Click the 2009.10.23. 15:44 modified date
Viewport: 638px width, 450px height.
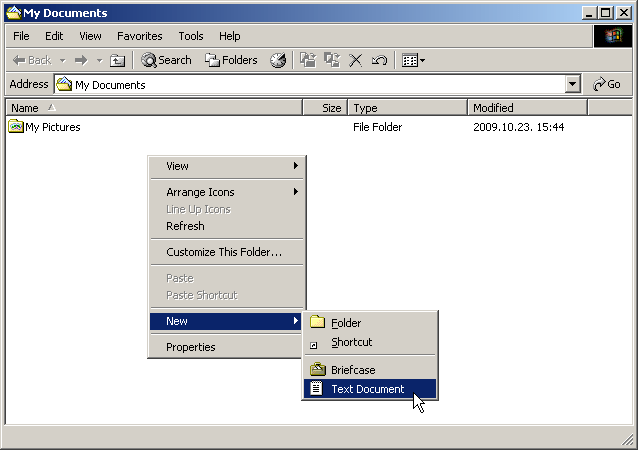pyautogui.click(x=518, y=127)
